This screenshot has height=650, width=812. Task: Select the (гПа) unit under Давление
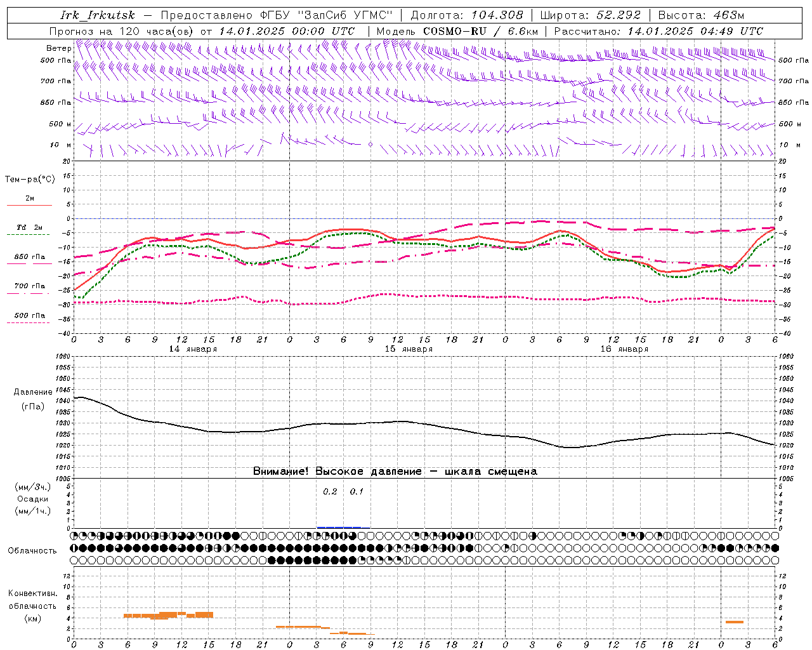33,406
